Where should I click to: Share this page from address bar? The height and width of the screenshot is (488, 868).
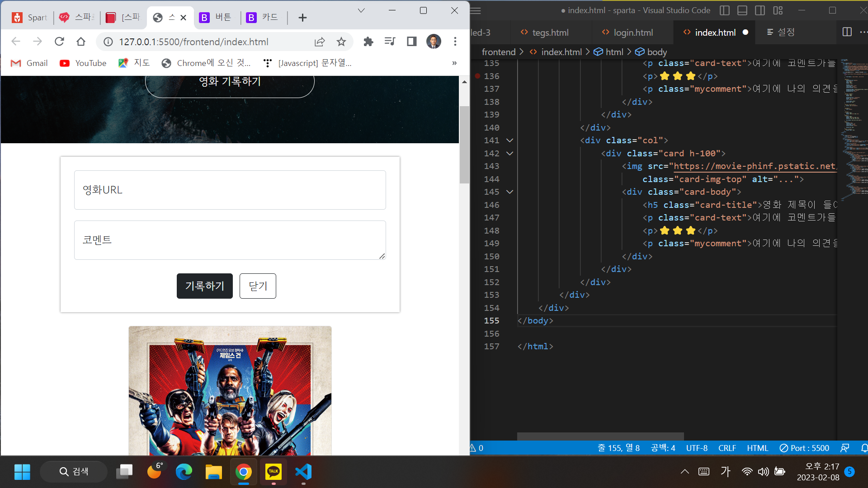click(320, 42)
